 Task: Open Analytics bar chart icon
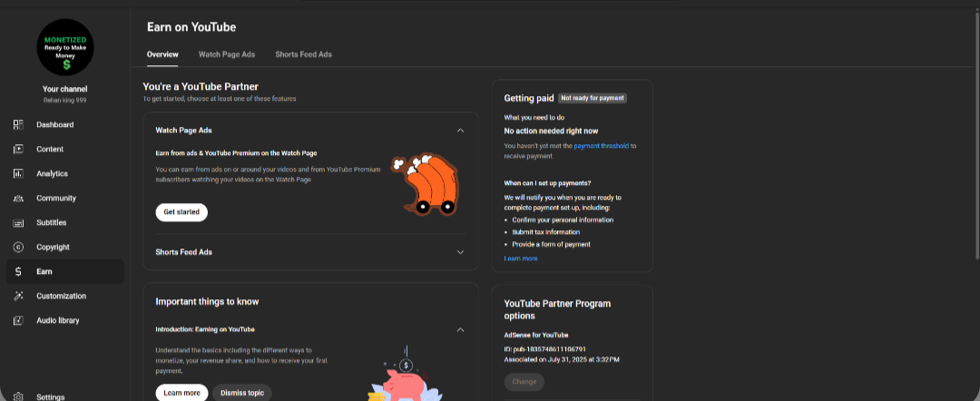point(18,173)
